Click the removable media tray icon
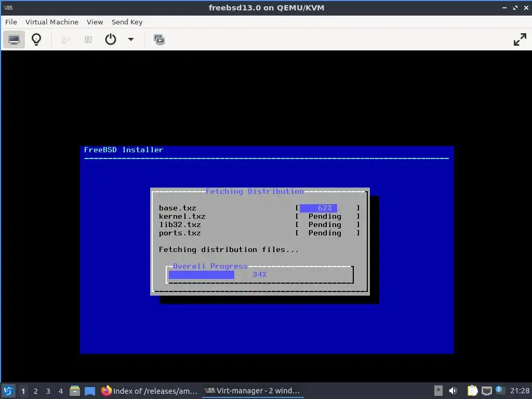Screen dimensions: 532x399 [x=438, y=391]
